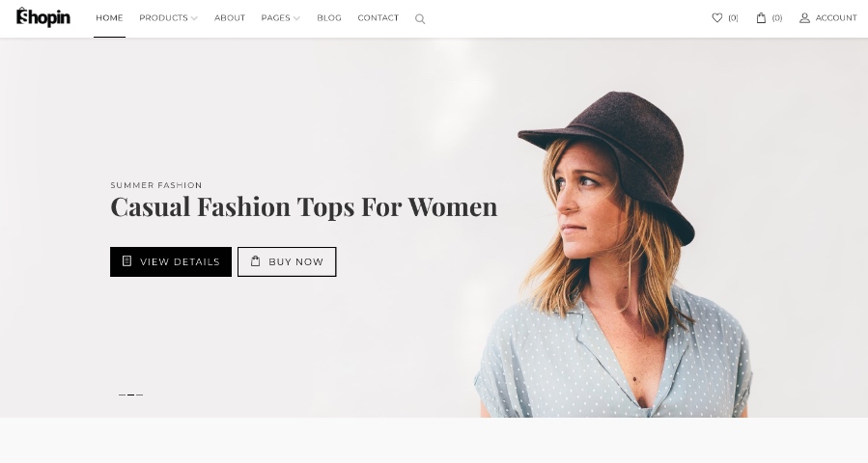This screenshot has height=463, width=868.
Task: Open wishlist via the heart icon
Action: point(716,17)
